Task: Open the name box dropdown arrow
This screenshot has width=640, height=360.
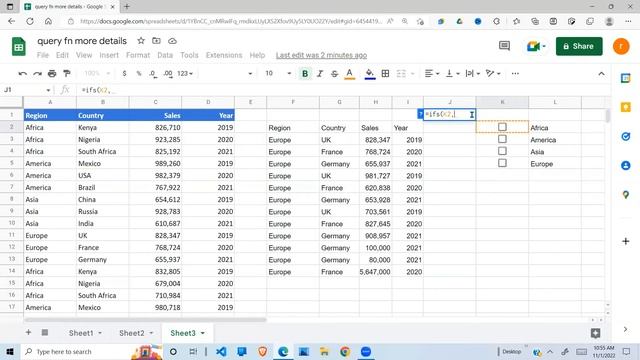Action: tap(48, 90)
